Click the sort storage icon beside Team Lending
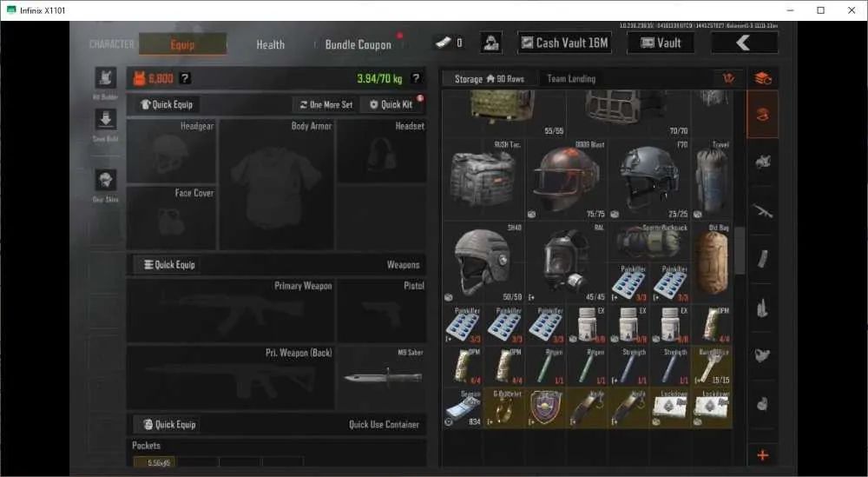Viewport: 868px width, 477px height. coord(729,79)
